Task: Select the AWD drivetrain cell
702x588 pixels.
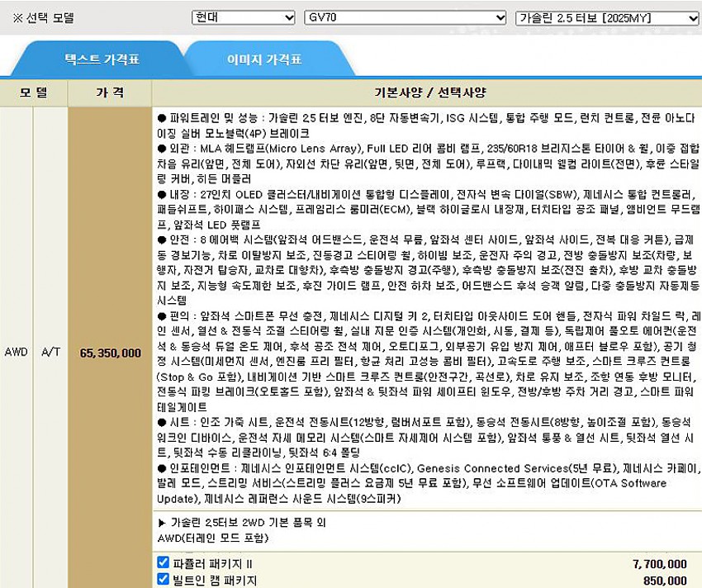Action: (x=16, y=353)
